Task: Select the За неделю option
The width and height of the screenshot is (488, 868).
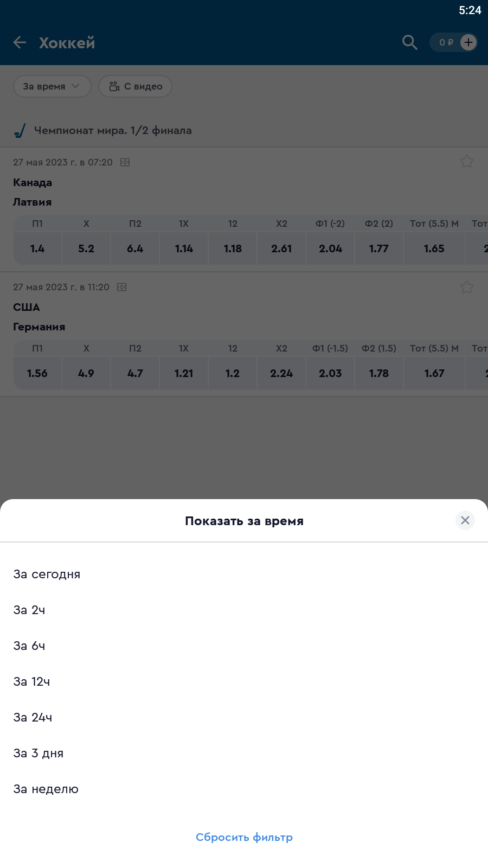Action: coord(46,789)
